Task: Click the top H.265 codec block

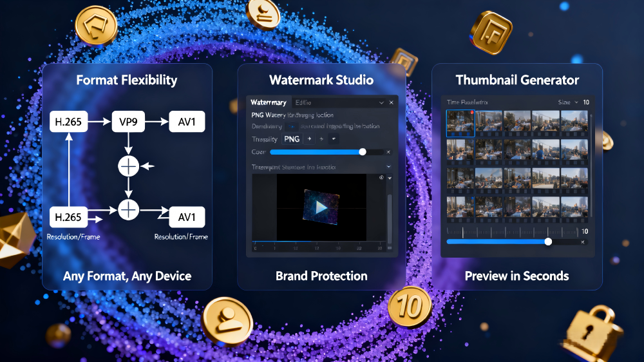Action: pos(68,121)
